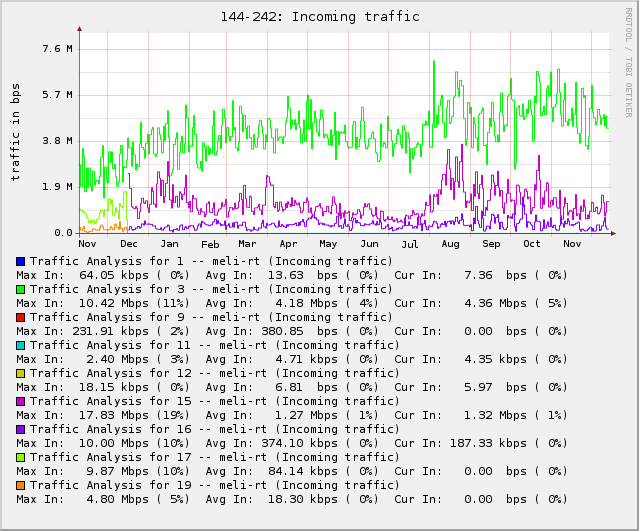639x531 pixels.
Task: Click the "144-242: Incoming traffic" graph title
Action: (319, 17)
